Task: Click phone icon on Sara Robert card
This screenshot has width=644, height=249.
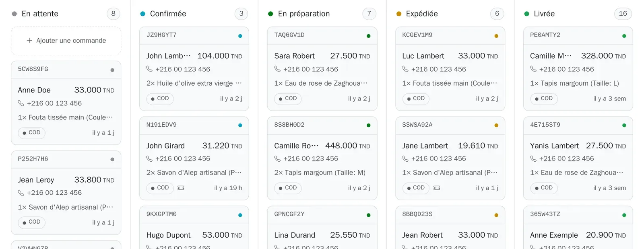Action: click(277, 69)
